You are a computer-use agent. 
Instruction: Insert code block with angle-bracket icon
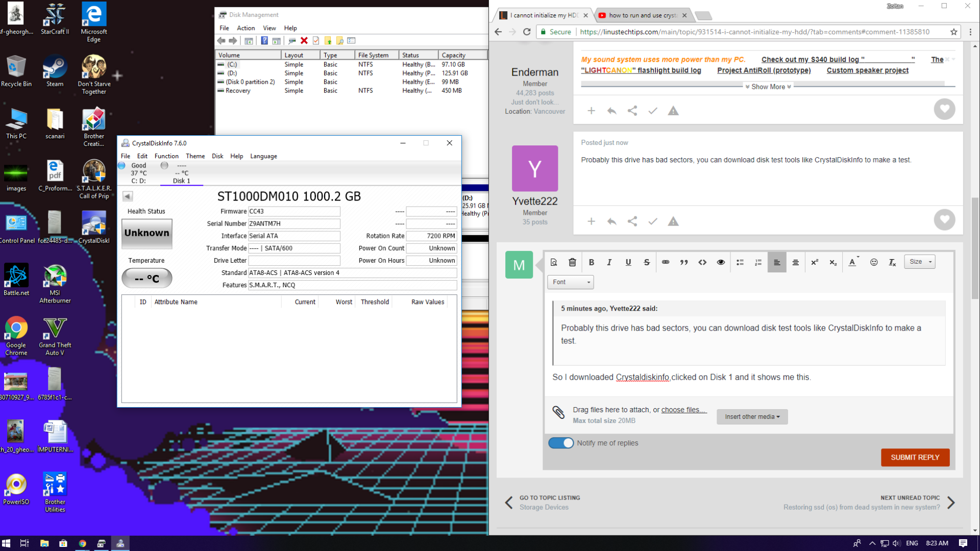click(x=702, y=262)
